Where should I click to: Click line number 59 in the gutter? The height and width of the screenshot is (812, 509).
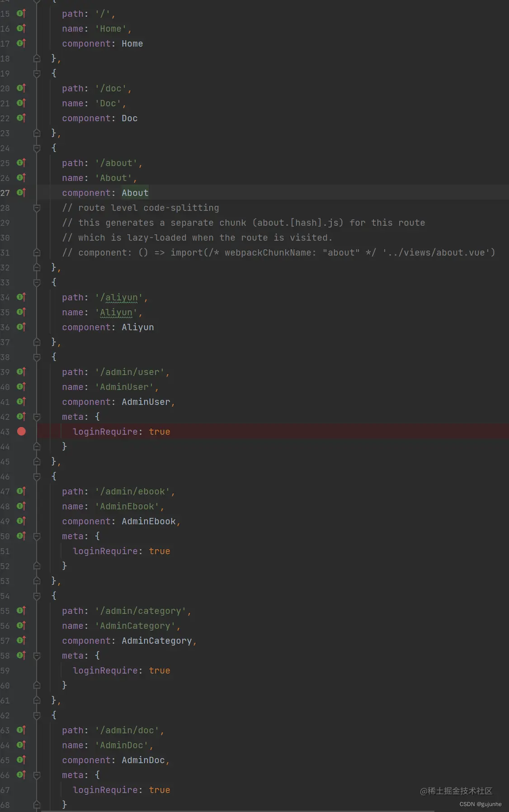(5, 670)
